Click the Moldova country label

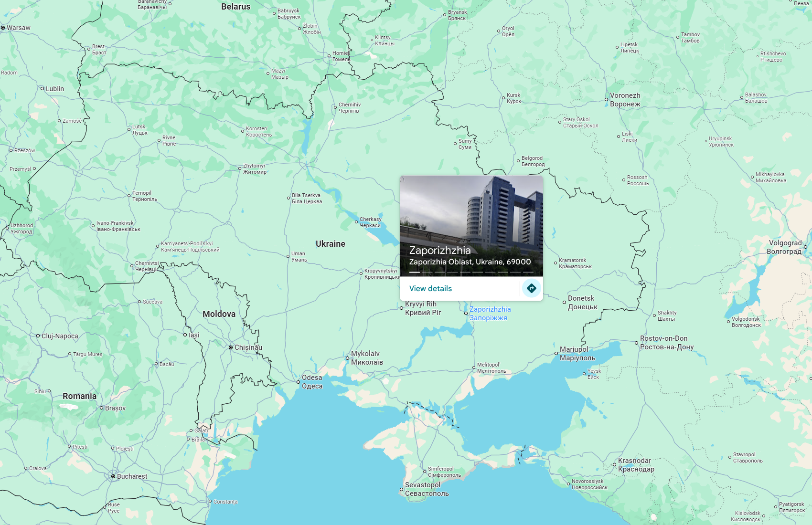point(219,314)
